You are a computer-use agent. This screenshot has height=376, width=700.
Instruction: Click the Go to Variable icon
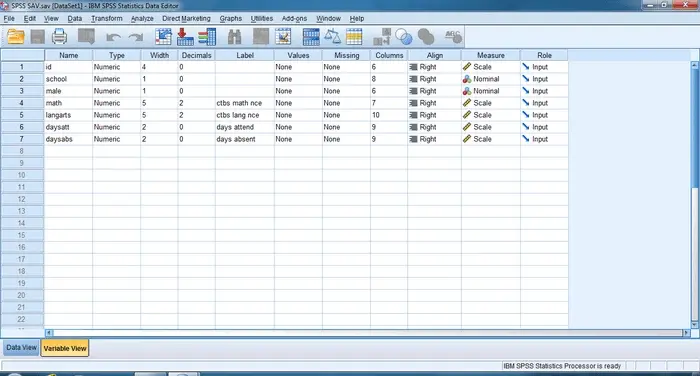pos(185,37)
